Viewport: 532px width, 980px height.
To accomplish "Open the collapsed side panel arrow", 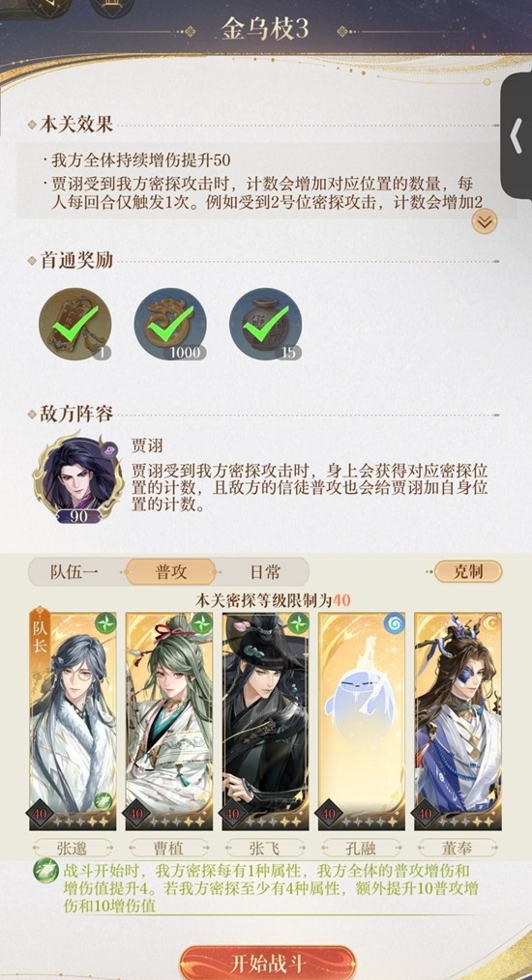I will pyautogui.click(x=517, y=135).
